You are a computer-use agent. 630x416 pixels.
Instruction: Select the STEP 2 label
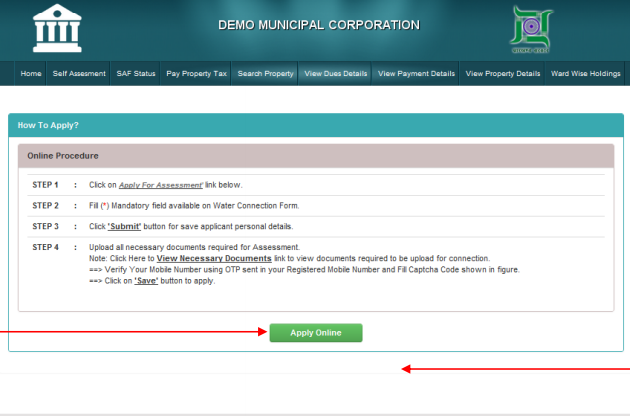tap(45, 206)
